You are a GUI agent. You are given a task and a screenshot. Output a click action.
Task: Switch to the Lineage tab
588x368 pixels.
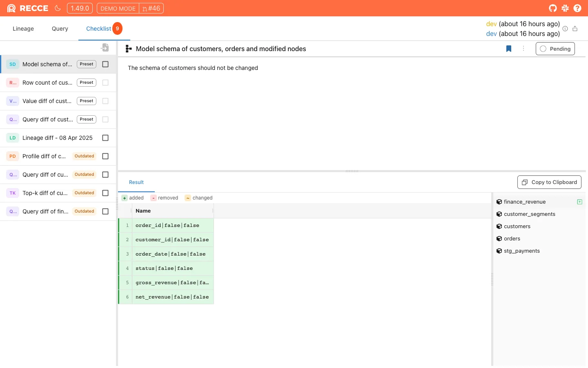point(23,29)
